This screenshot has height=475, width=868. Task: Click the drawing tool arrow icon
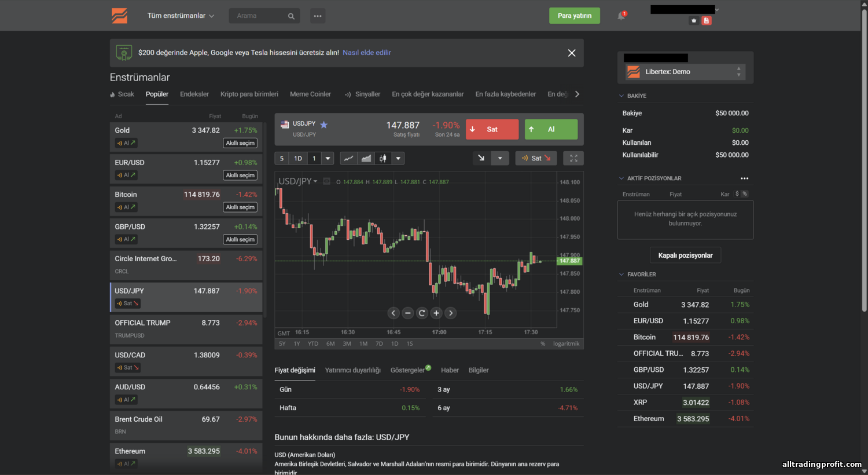pos(481,158)
